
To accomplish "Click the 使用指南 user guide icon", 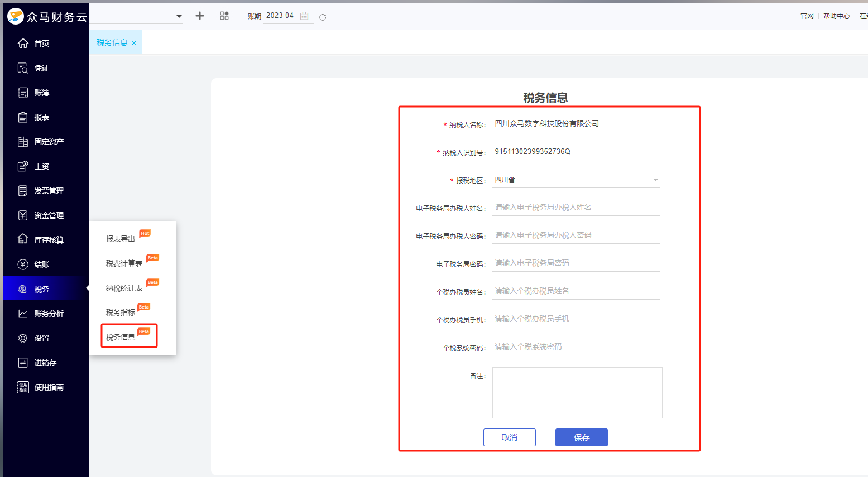I will pos(23,387).
